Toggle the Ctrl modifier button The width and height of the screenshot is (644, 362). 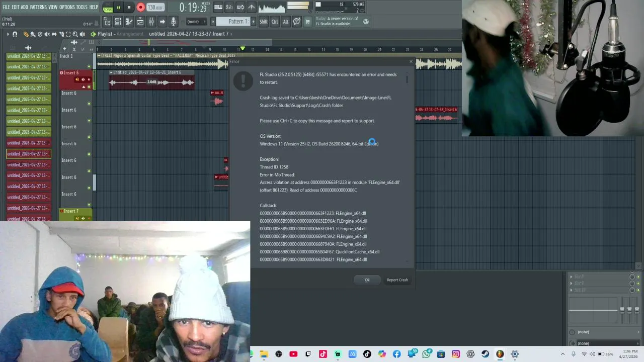pos(275,22)
